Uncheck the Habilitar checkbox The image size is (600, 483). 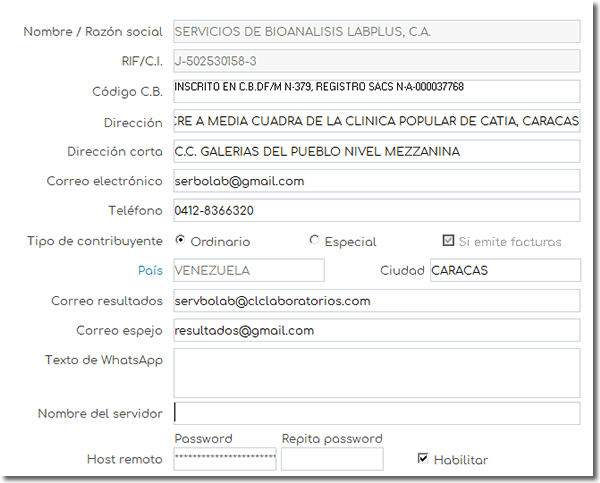(423, 459)
